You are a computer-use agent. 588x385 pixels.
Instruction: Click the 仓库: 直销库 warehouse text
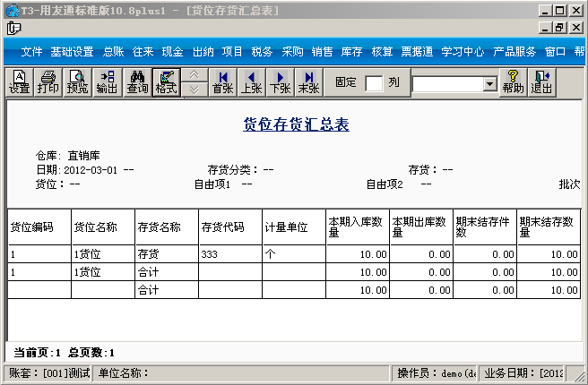68,156
